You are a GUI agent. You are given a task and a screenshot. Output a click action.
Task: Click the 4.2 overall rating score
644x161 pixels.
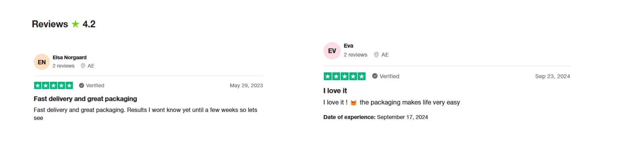[89, 24]
